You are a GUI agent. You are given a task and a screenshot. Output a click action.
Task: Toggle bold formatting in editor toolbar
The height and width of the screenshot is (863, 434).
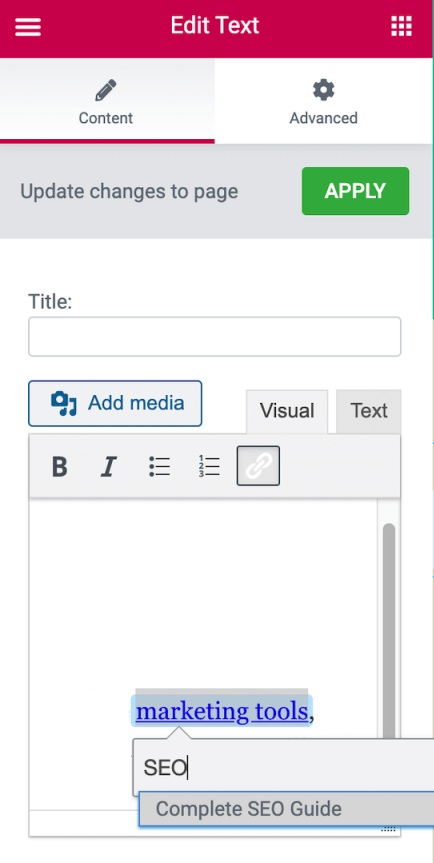coord(59,467)
